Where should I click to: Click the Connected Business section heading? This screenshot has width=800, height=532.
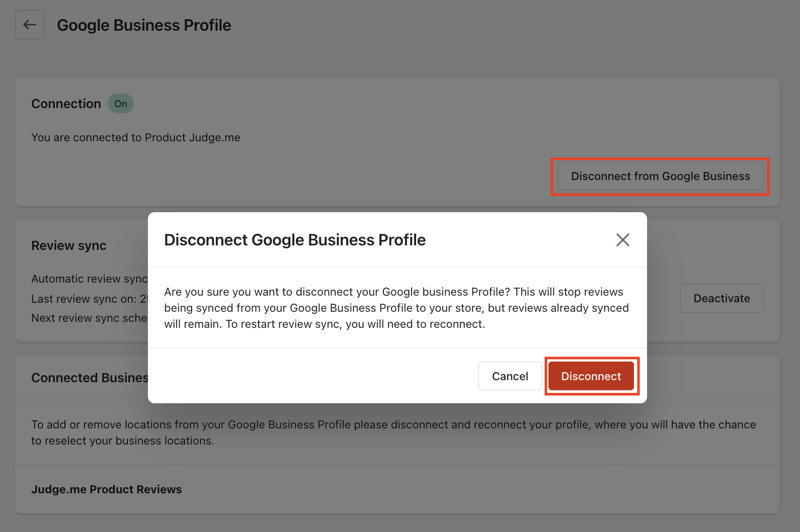pos(90,378)
